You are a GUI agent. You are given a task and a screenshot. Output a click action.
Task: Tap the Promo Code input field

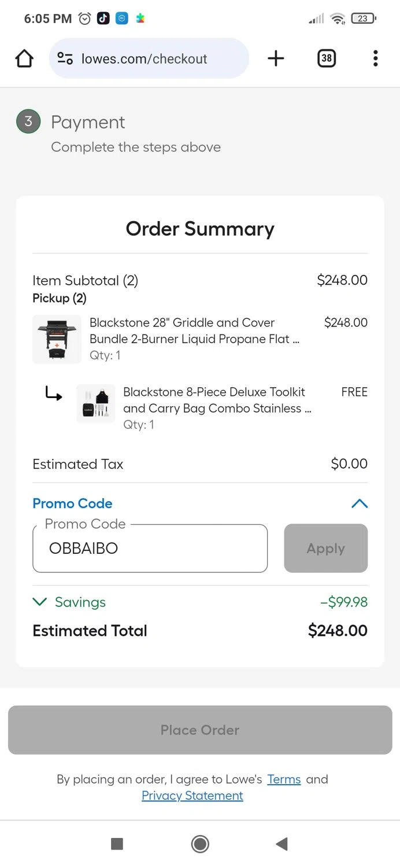tap(150, 548)
